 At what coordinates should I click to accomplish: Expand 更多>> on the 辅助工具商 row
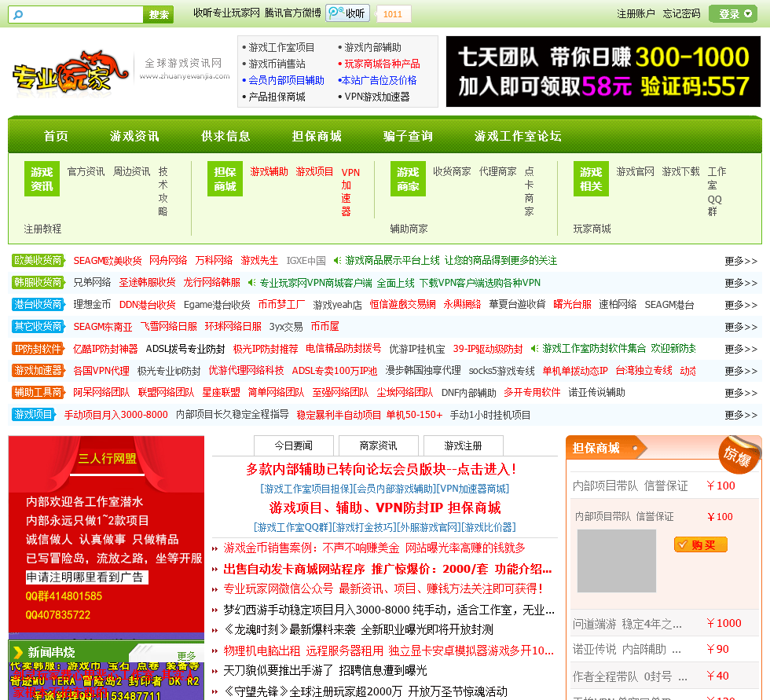click(x=740, y=393)
